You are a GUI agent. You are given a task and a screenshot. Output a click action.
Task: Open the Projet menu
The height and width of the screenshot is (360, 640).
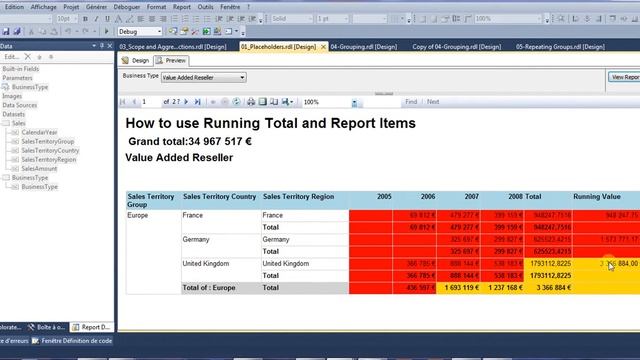[71, 7]
